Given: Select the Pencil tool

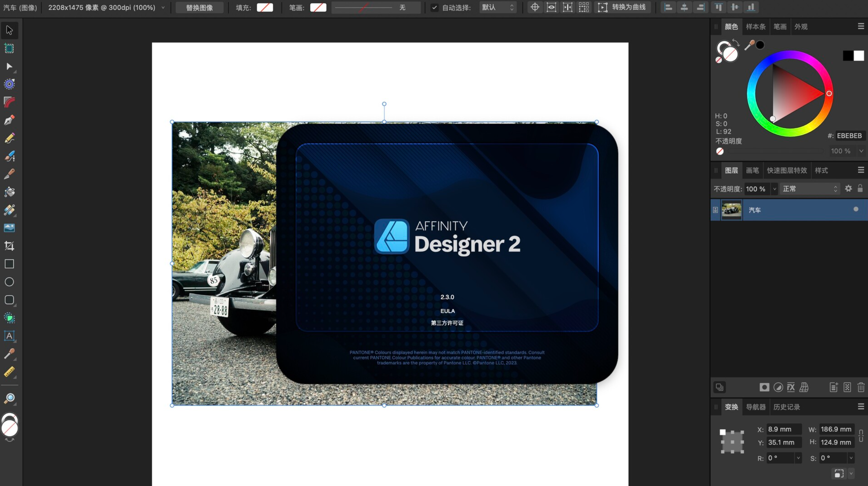Looking at the screenshot, I should point(9,138).
